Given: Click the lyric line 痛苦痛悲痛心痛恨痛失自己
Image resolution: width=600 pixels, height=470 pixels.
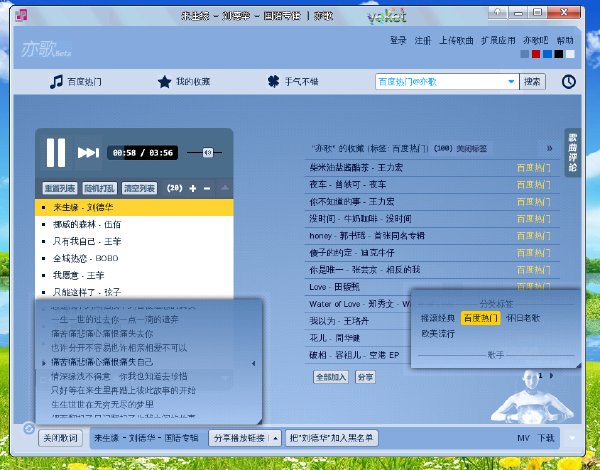Looking at the screenshot, I should coord(102,362).
